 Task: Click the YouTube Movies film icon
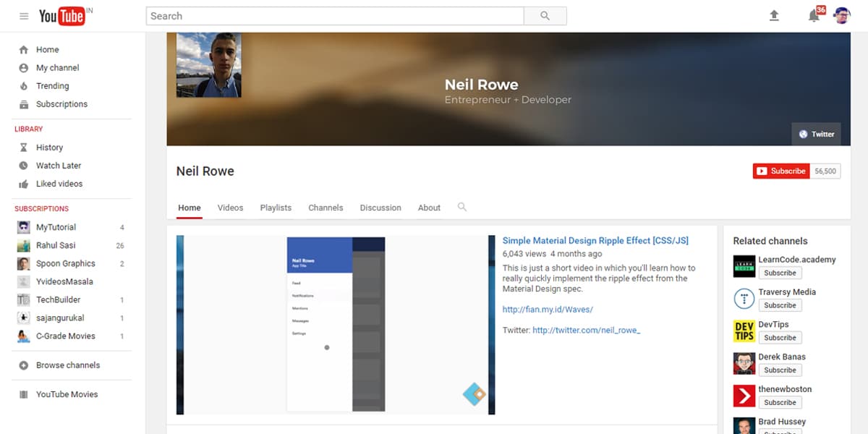24,394
